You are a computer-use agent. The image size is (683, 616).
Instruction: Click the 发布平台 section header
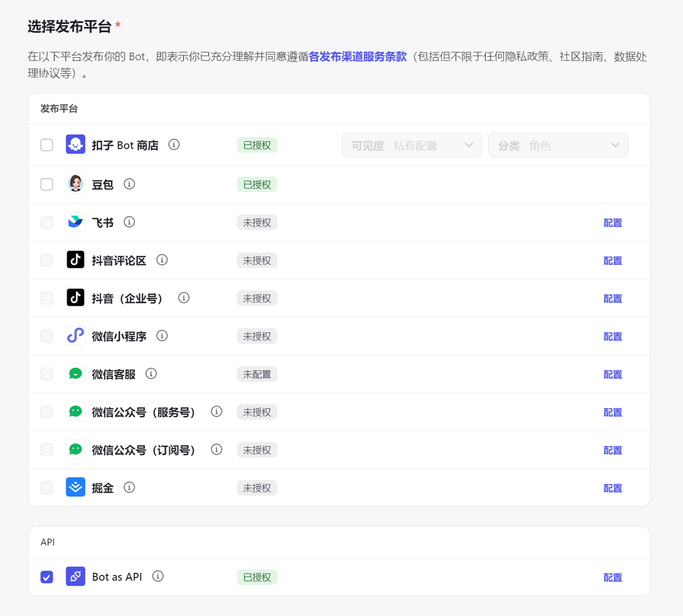click(59, 108)
